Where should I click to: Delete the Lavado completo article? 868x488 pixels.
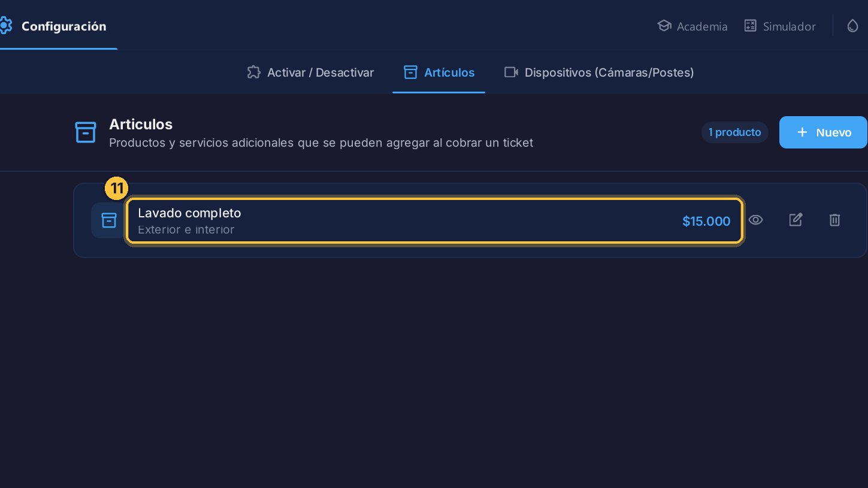[834, 220]
